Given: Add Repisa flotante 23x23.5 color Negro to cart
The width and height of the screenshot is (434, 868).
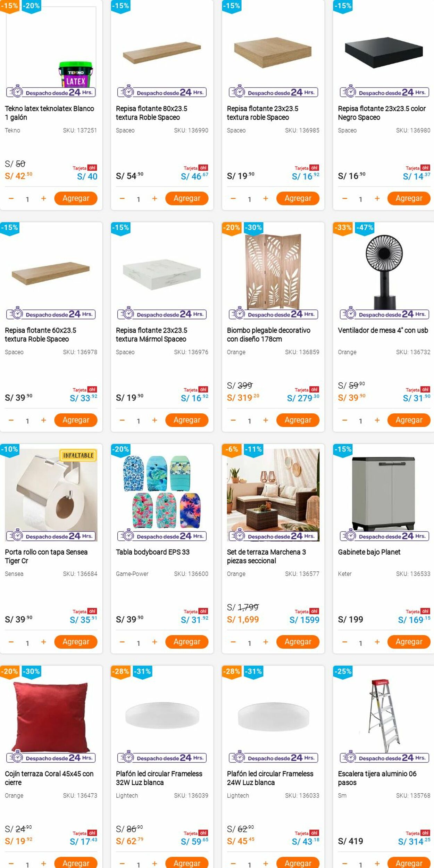Looking at the screenshot, I should [409, 198].
